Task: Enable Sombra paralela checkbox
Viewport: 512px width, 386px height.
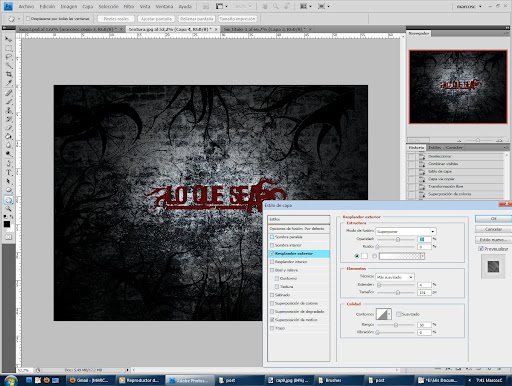Action: click(x=272, y=237)
